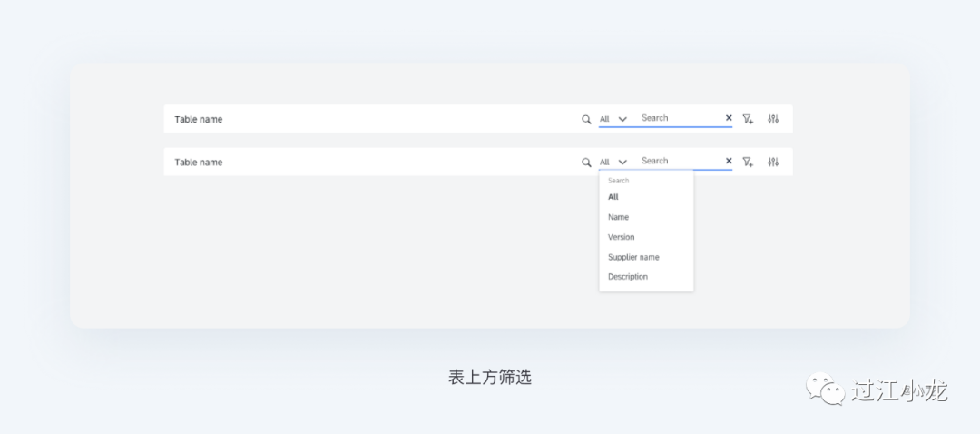Choose Version from the search scope list
This screenshot has width=980, height=434.
622,237
